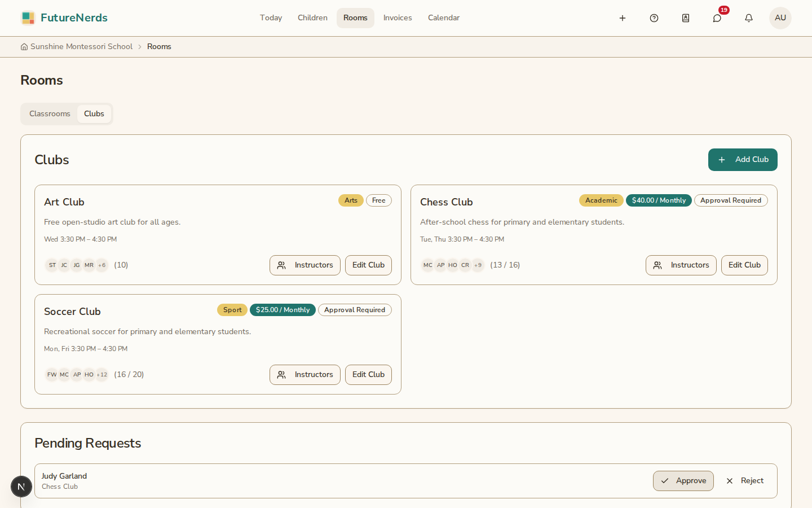The width and height of the screenshot is (812, 508).
Task: Open the notifications bell icon
Action: tap(749, 18)
